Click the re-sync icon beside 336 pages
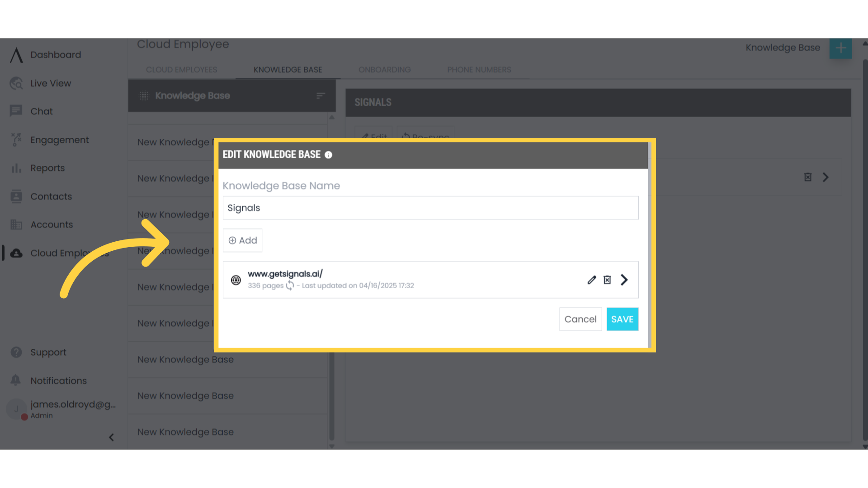 [290, 286]
